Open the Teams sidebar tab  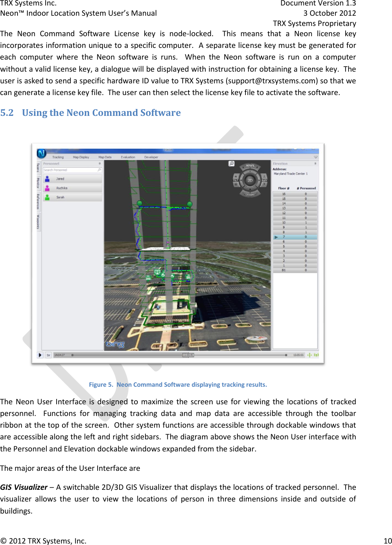(x=38, y=167)
